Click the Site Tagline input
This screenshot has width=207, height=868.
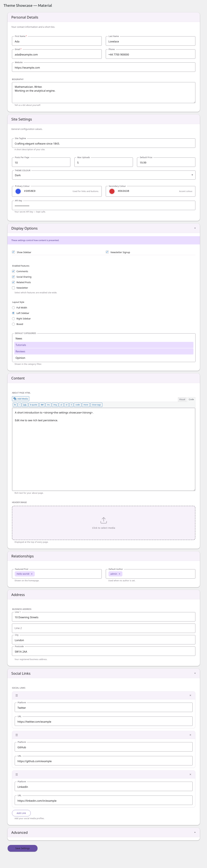tap(104, 143)
